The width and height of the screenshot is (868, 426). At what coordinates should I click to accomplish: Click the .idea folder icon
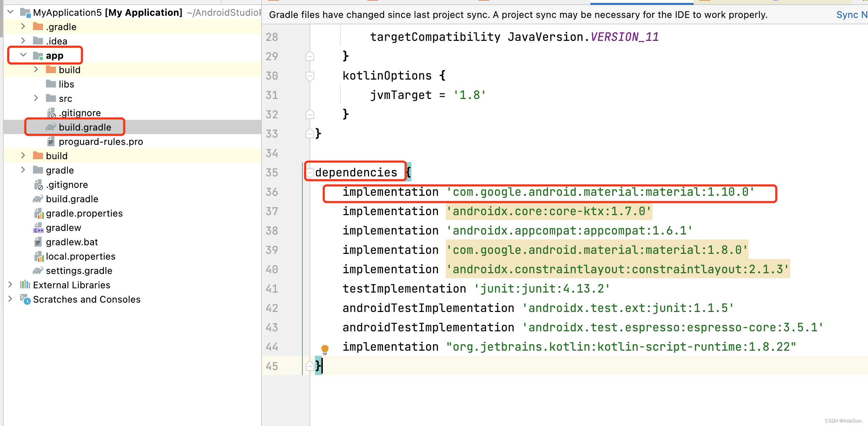pyautogui.click(x=38, y=41)
